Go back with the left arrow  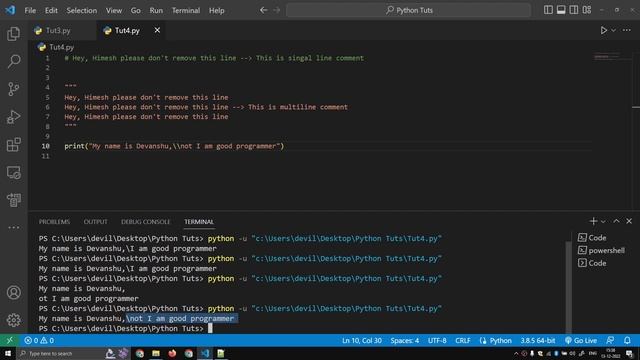coord(264,10)
